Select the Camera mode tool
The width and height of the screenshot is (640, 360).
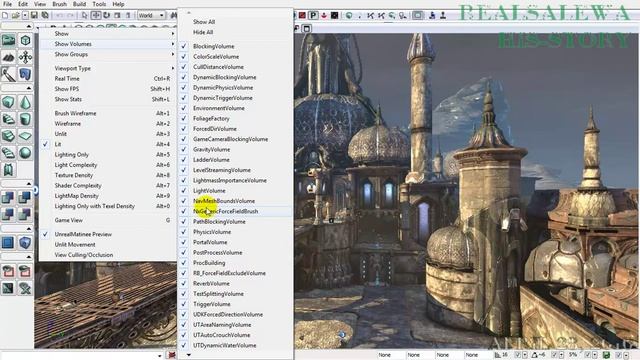click(x=8, y=40)
